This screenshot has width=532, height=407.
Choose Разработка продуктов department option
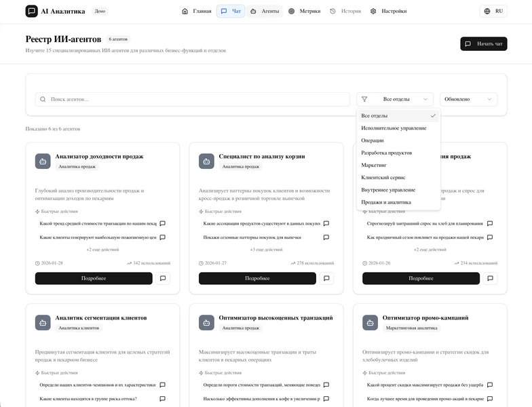[398, 153]
